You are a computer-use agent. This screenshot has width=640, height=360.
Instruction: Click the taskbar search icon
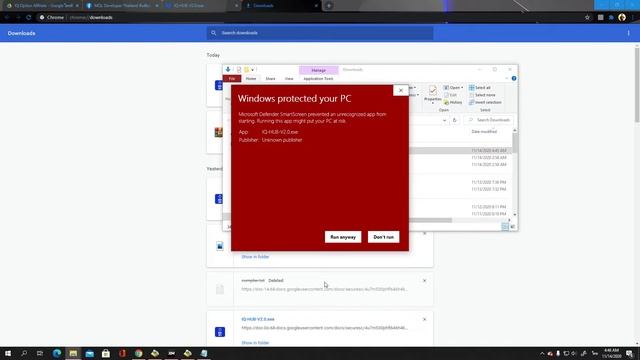point(24,353)
